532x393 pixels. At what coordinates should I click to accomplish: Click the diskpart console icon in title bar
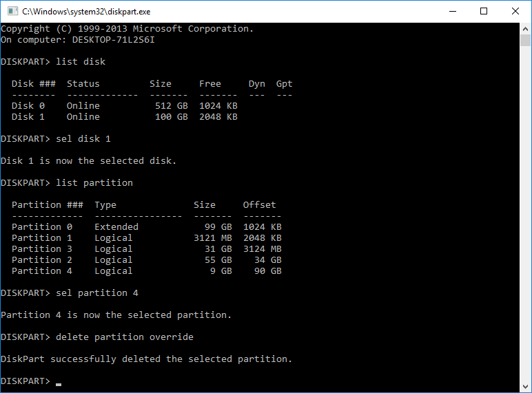click(12, 11)
